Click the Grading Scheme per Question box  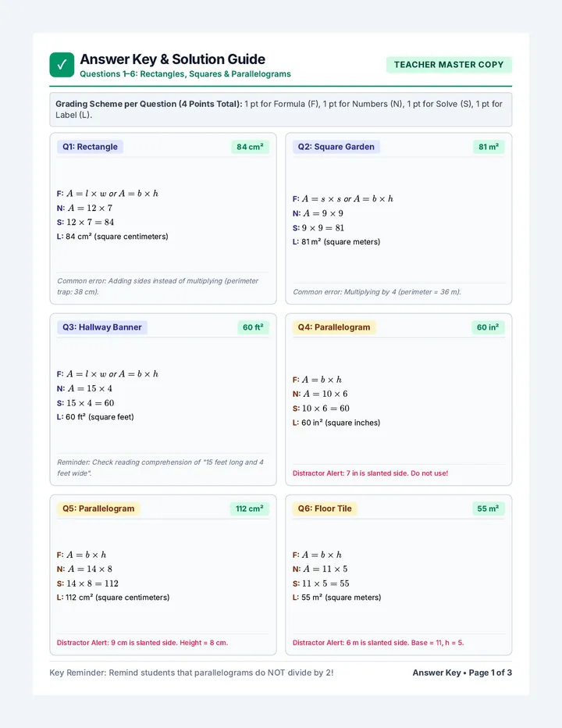click(x=281, y=109)
